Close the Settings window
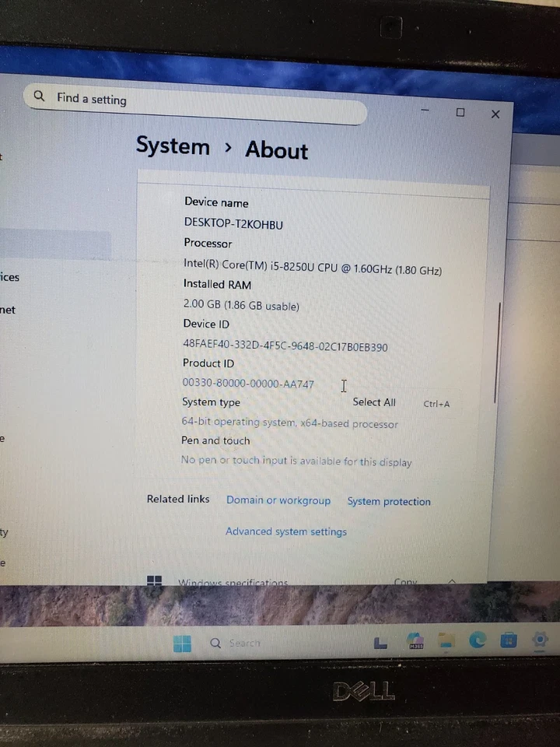Screen dimensions: 560x747 coord(495,114)
